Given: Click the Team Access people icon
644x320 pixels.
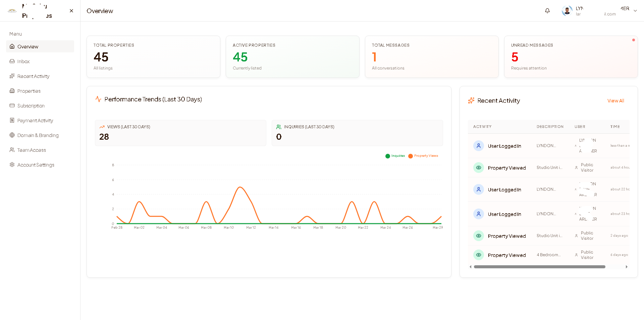Looking at the screenshot, I should [12, 150].
